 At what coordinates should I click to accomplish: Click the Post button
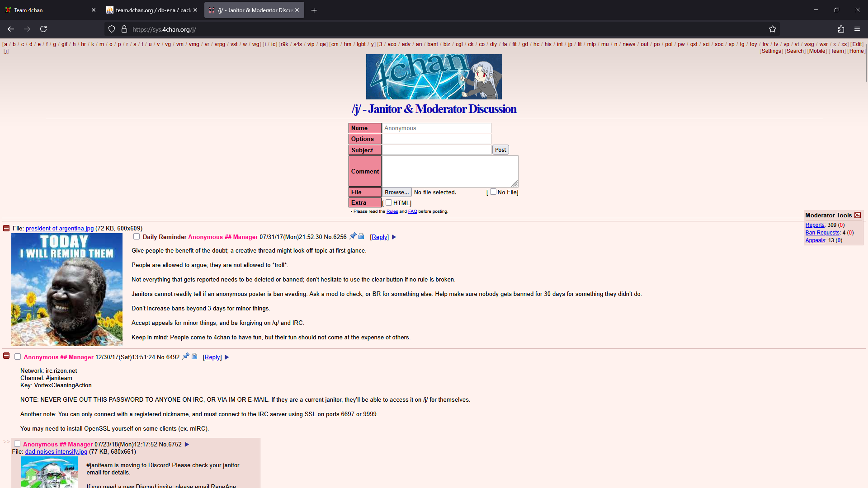pyautogui.click(x=500, y=150)
